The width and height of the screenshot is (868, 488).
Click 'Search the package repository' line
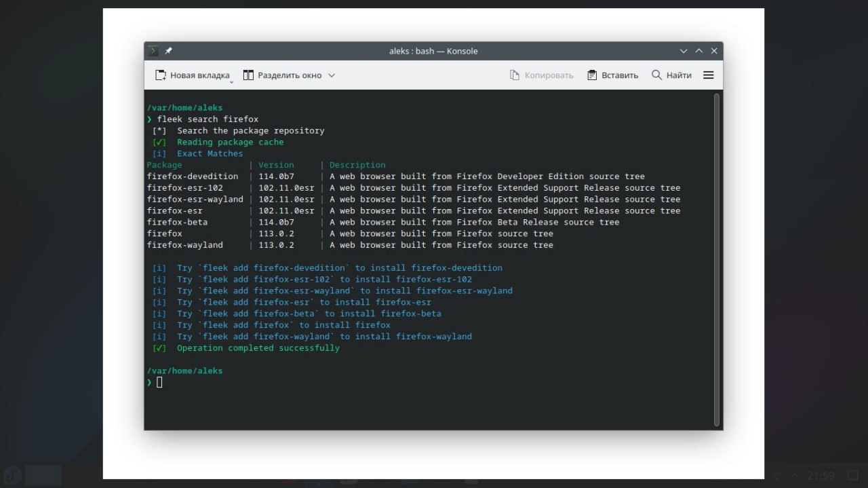point(251,130)
